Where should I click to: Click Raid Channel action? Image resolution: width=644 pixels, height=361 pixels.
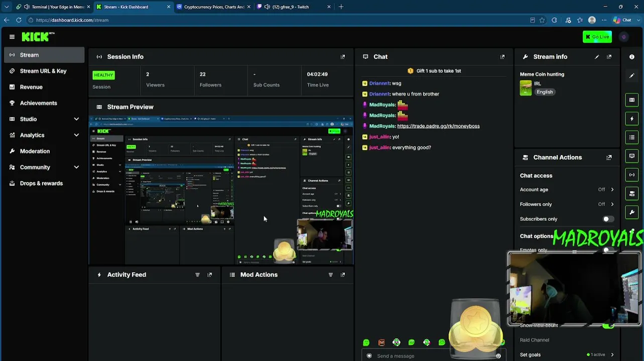click(535, 340)
